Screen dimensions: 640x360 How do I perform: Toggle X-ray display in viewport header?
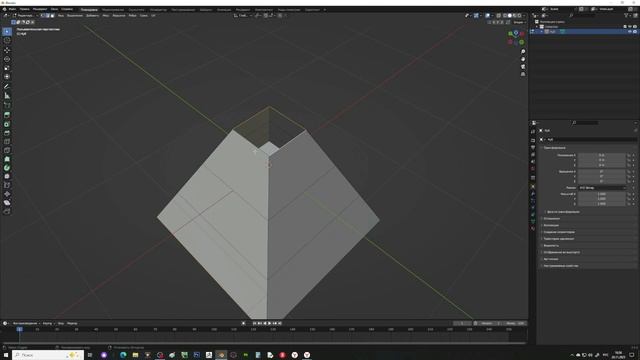[498, 16]
